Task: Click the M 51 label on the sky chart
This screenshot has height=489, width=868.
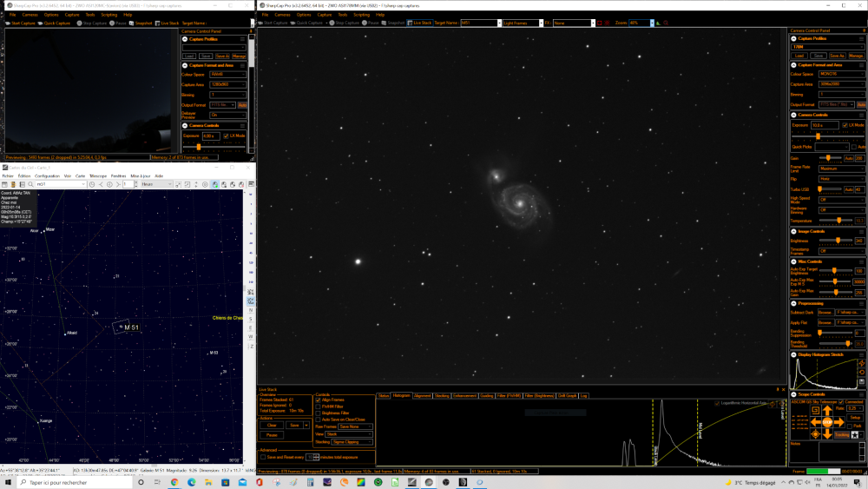Action: coord(131,327)
